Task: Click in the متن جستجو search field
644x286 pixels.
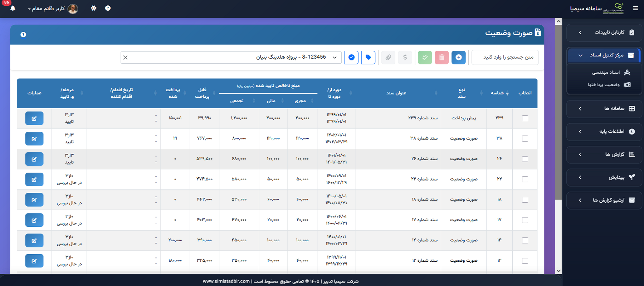Action: pos(505,57)
